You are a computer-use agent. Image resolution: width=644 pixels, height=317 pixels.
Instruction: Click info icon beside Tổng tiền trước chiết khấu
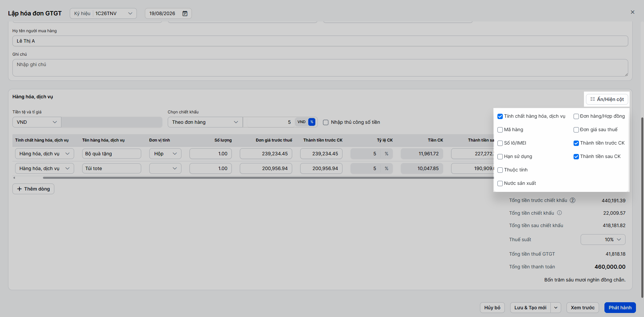coord(573,200)
